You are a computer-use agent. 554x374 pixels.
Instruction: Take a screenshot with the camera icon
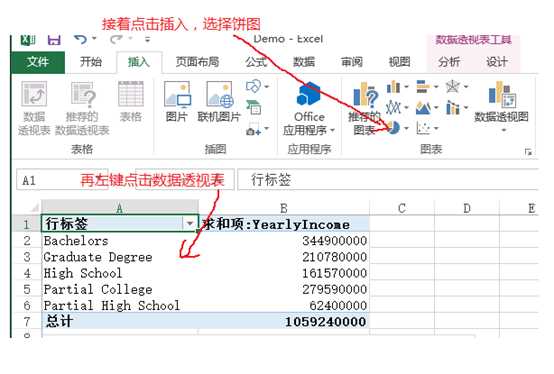click(253, 130)
